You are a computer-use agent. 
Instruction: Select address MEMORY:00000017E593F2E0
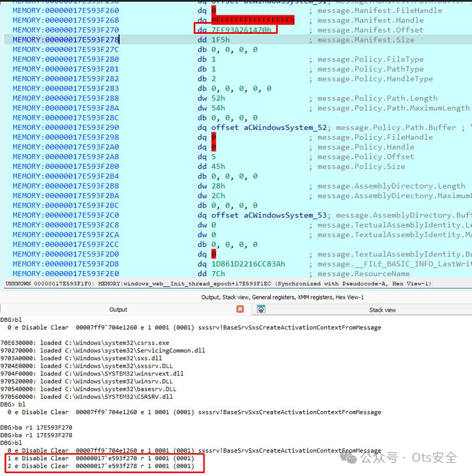[66, 273]
